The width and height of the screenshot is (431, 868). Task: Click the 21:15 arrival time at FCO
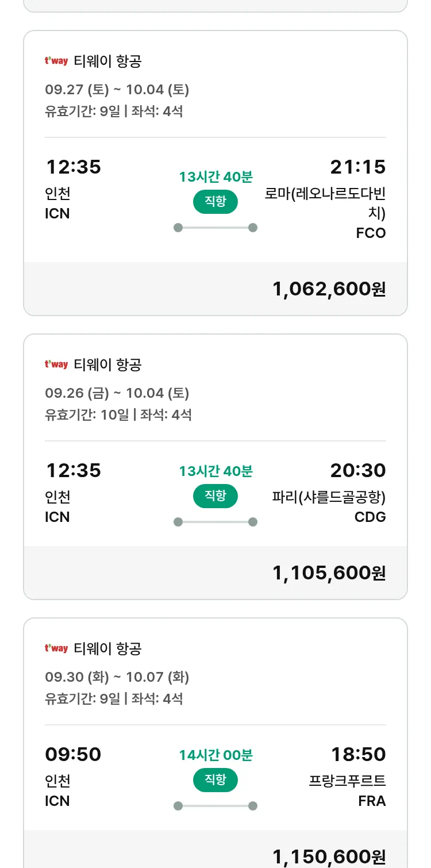point(357,167)
